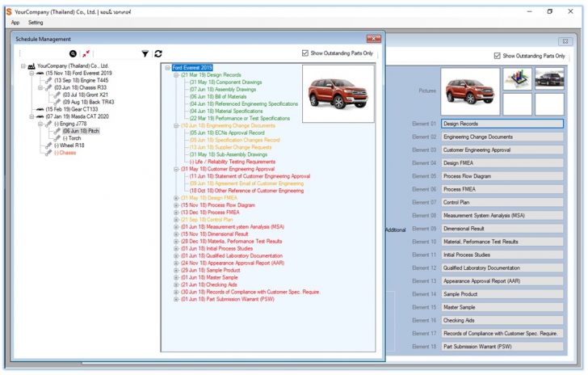Expand the Part Submission Warrant (PSW) node
The width and height of the screenshot is (588, 375).
click(x=176, y=299)
